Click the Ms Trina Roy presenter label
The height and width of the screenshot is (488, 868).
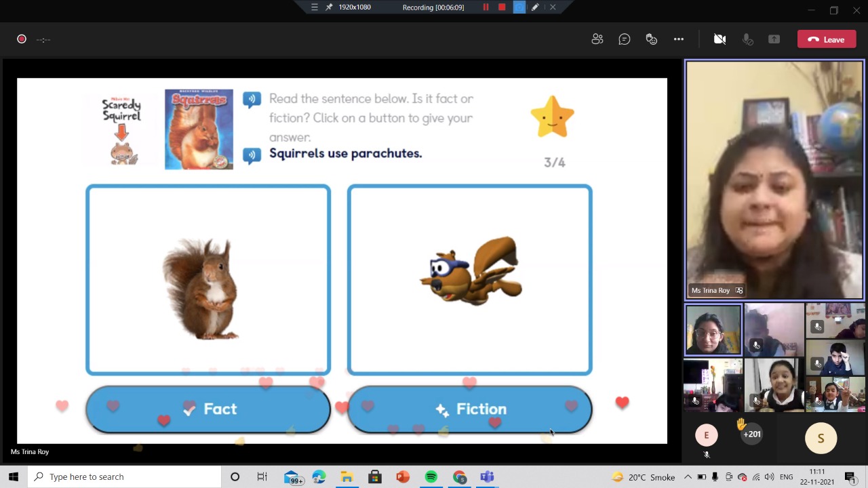pyautogui.click(x=30, y=451)
